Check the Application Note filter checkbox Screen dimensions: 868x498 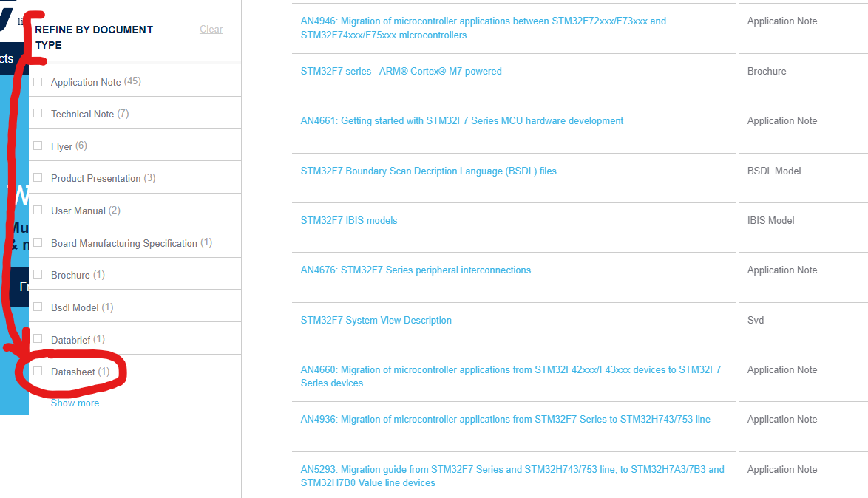coord(38,82)
